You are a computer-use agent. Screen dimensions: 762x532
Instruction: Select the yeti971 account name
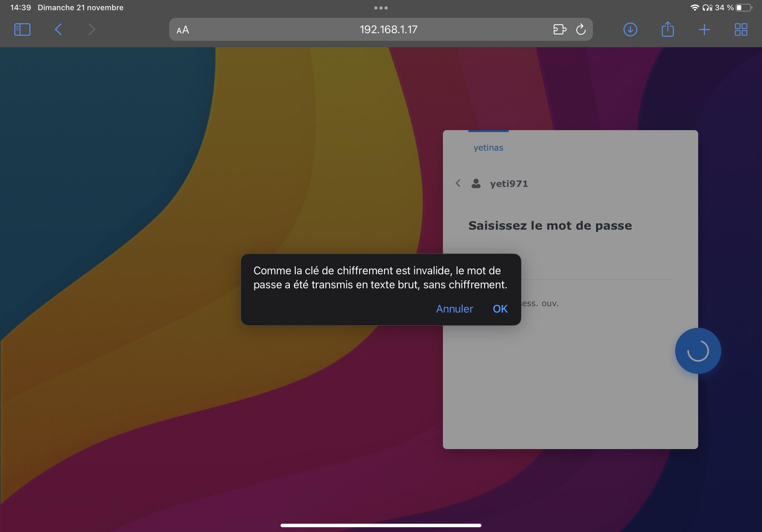[x=509, y=184]
